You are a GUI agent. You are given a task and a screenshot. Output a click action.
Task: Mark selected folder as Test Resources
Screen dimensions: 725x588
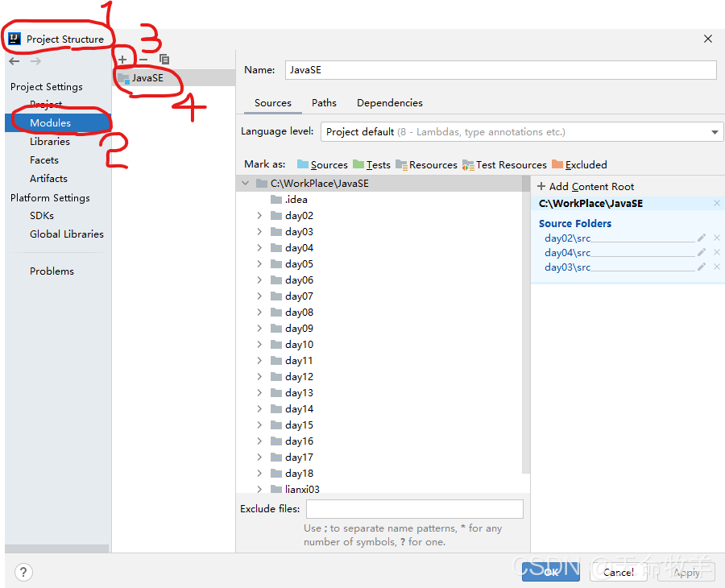pyautogui.click(x=504, y=164)
